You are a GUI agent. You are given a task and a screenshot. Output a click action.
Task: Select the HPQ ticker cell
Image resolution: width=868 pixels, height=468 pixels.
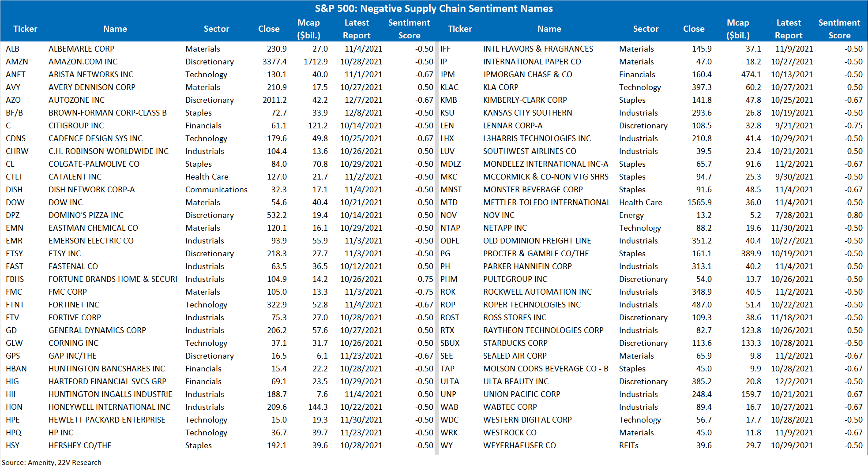point(14,433)
